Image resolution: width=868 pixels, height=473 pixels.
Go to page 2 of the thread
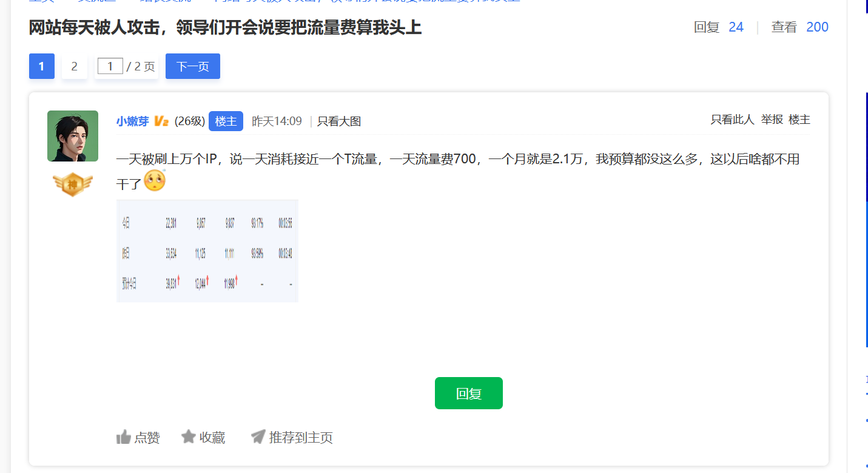pyautogui.click(x=74, y=66)
